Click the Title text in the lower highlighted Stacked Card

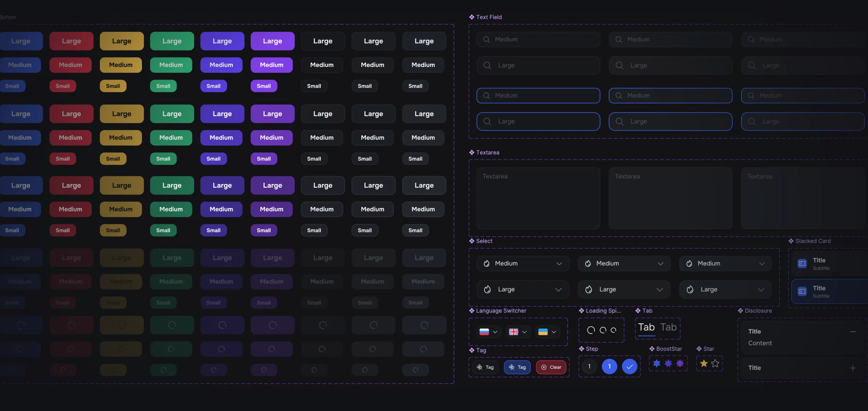pos(819,288)
